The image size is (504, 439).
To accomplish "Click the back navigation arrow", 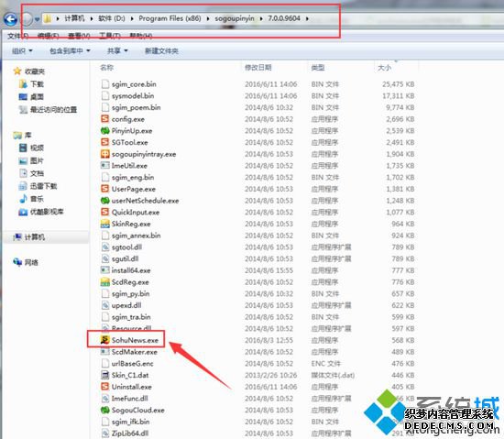I will 10,19.
